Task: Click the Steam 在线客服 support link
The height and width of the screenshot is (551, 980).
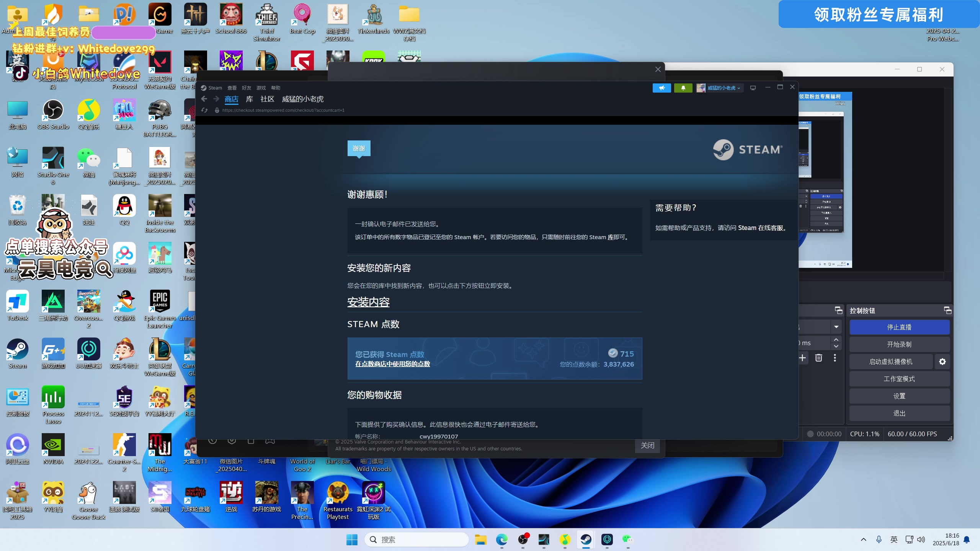Action: [760, 228]
